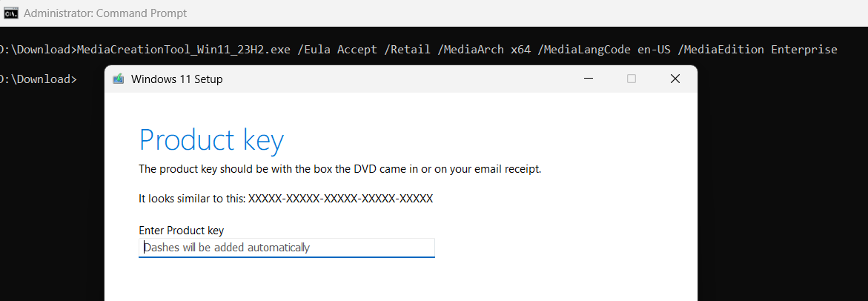Click the XXXXX-XXXXX example key text
Screen dimensions: 868x301
tap(340, 199)
